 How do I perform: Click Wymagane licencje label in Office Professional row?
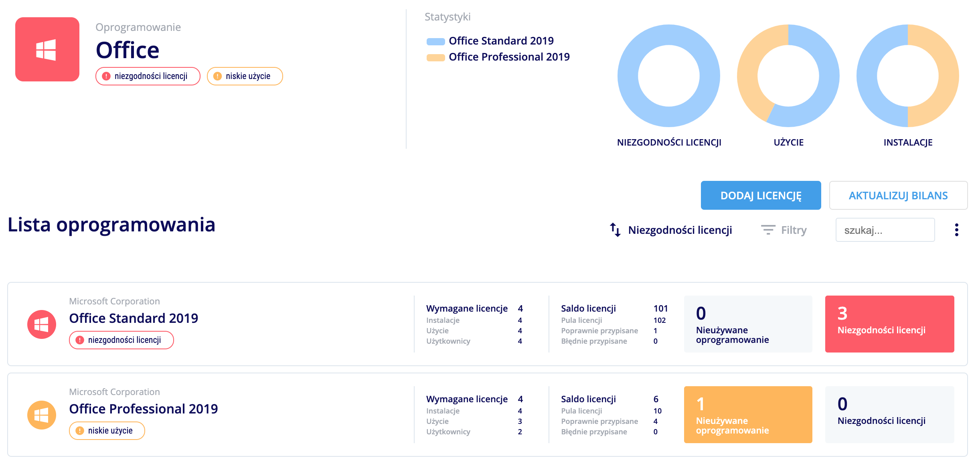coord(467,399)
